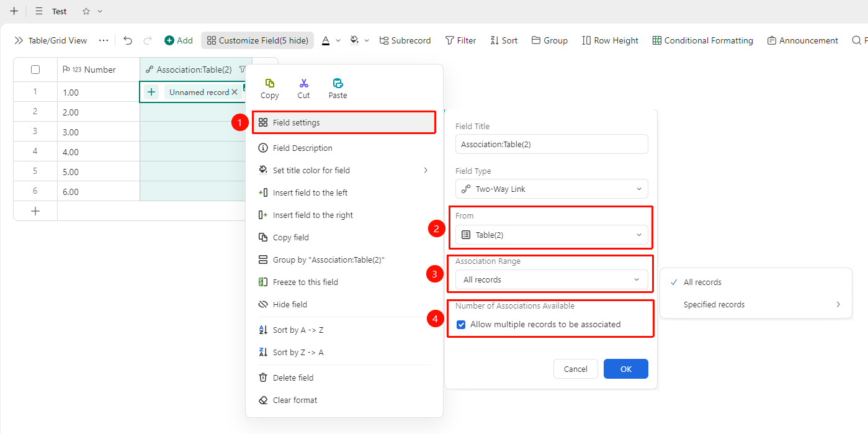Click the undo arrow icon

(128, 40)
